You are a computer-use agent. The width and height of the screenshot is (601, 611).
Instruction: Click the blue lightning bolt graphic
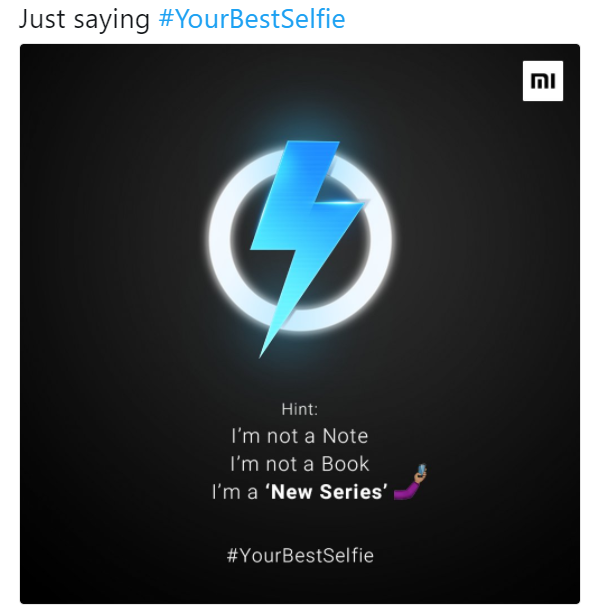click(308, 242)
